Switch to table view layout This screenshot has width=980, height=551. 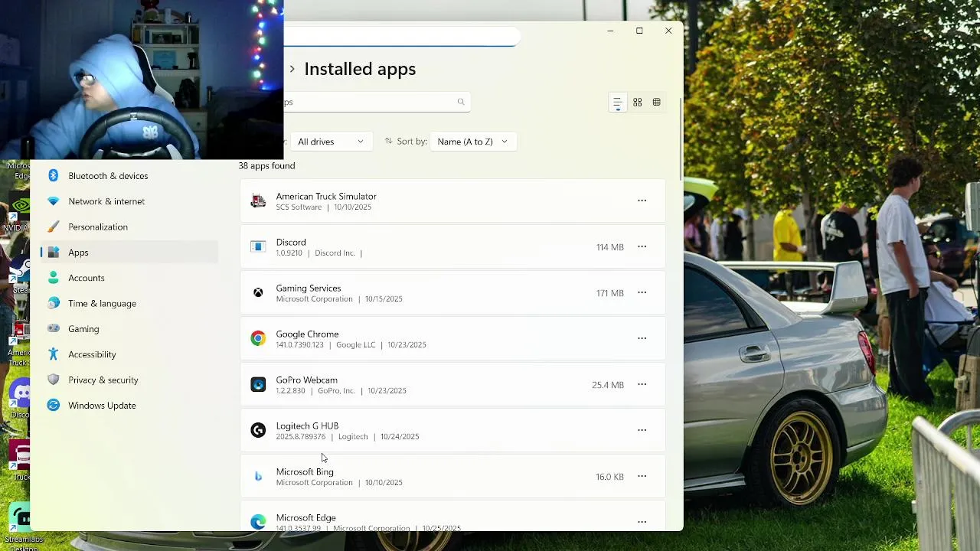656,102
